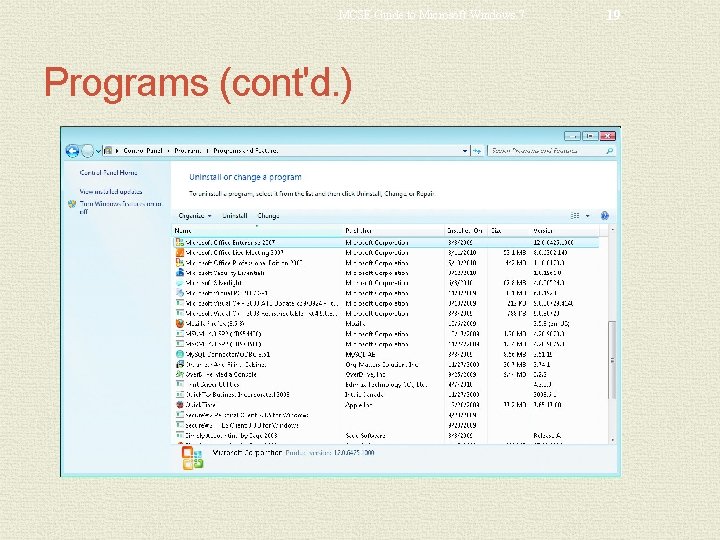
Task: Click the Microsoft Security Essentials row icon
Action: pyautogui.click(x=180, y=272)
